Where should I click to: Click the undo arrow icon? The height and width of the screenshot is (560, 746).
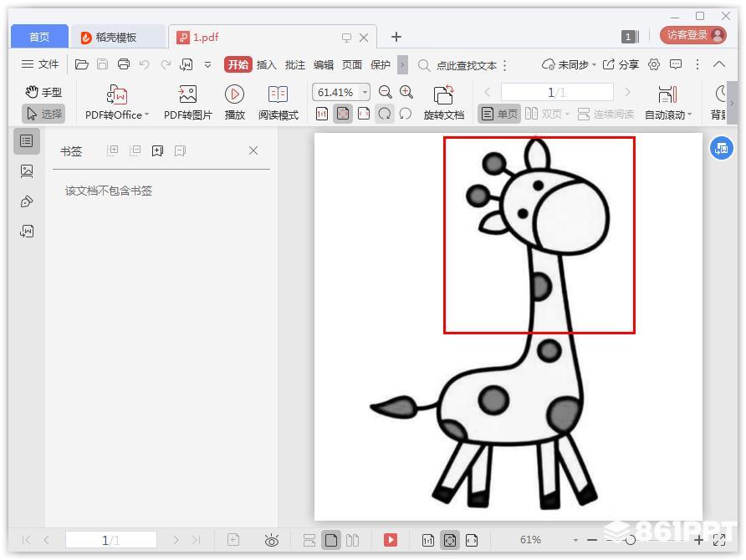pyautogui.click(x=145, y=64)
